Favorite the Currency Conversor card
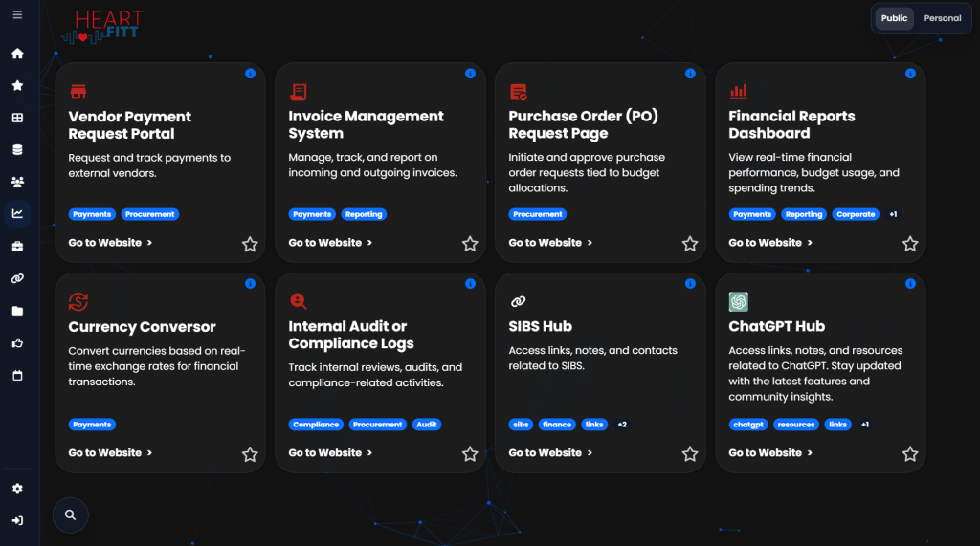This screenshot has width=980, height=546. coord(250,454)
